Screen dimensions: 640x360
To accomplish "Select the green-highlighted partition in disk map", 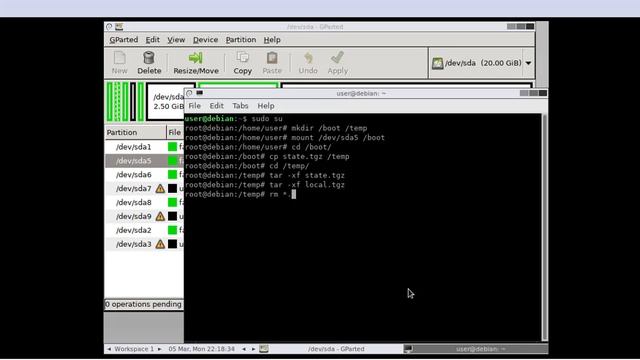I will click(238, 85).
